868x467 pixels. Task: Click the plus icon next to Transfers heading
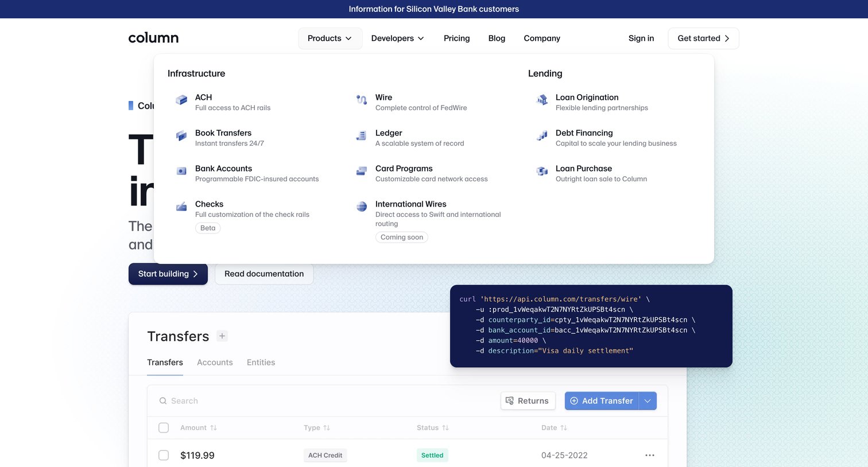(x=222, y=336)
